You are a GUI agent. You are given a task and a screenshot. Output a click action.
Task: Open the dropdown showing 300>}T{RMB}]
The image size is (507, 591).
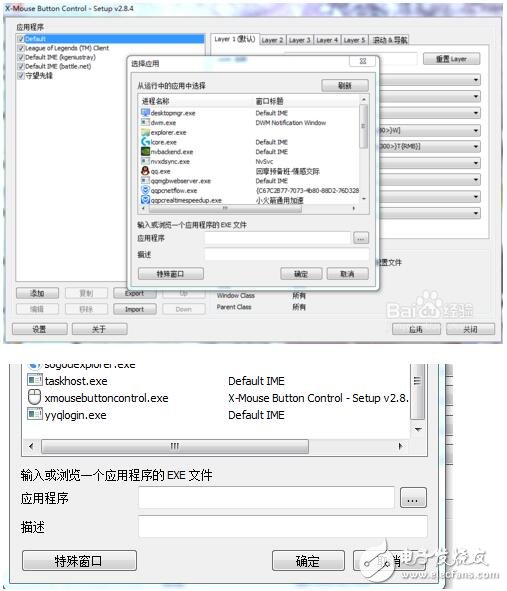pyautogui.click(x=476, y=147)
